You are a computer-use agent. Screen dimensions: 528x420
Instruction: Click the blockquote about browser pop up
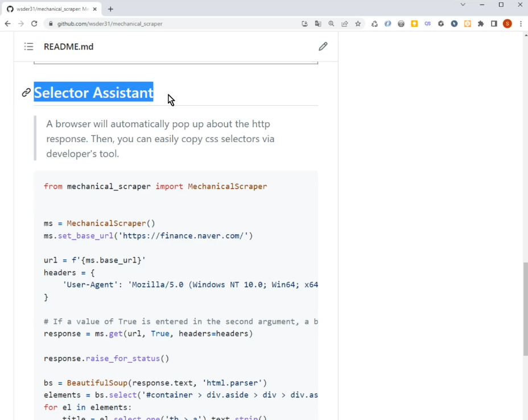tap(160, 139)
